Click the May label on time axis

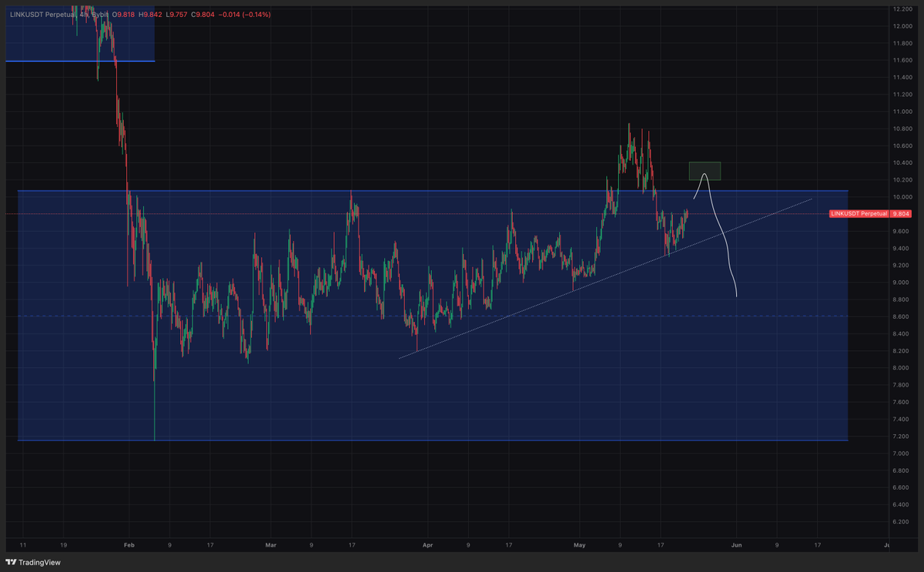(580, 545)
